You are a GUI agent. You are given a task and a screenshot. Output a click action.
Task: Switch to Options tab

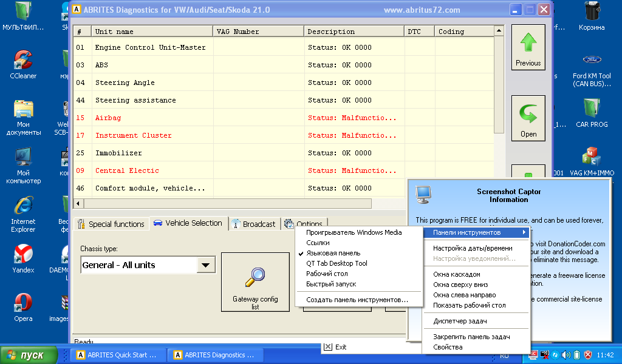pos(304,224)
